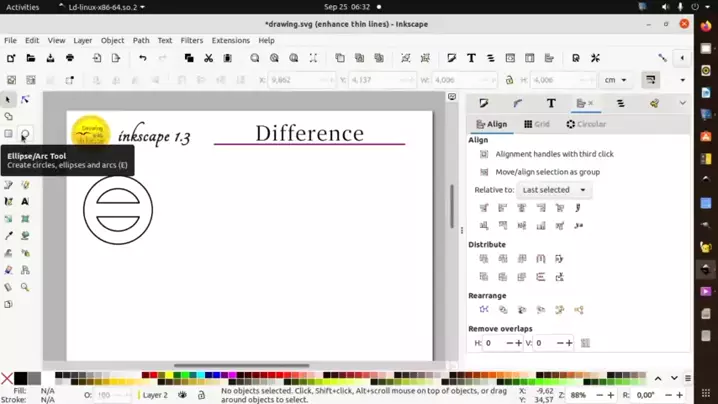718x404 pixels.
Task: Switch to the Grid tab
Action: coord(537,125)
